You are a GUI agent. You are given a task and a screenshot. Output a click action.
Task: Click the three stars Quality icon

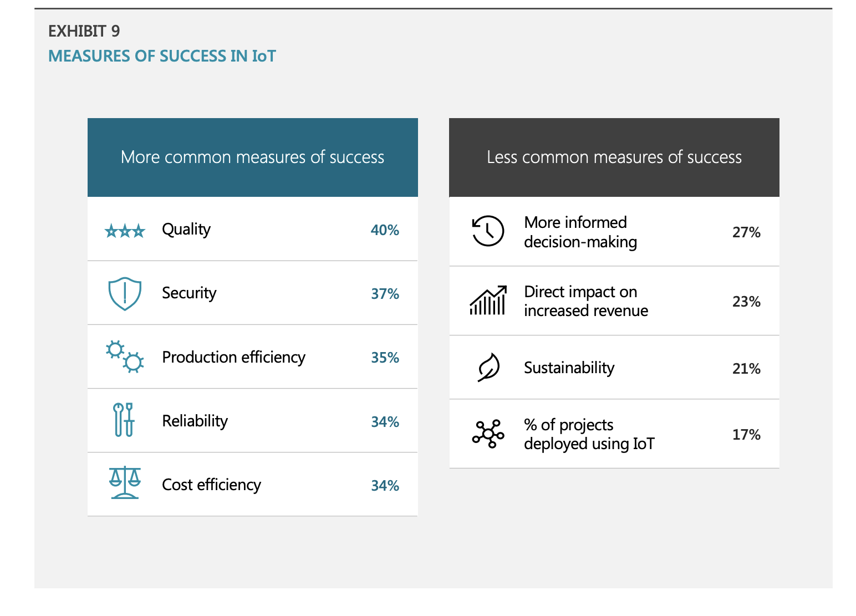pos(125,231)
